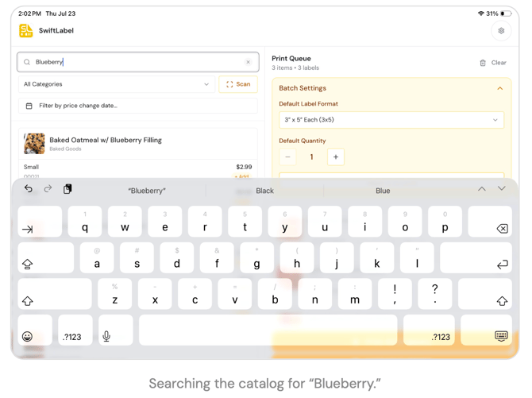Tap the keyboard down chevron
532x398 pixels.
[502, 188]
